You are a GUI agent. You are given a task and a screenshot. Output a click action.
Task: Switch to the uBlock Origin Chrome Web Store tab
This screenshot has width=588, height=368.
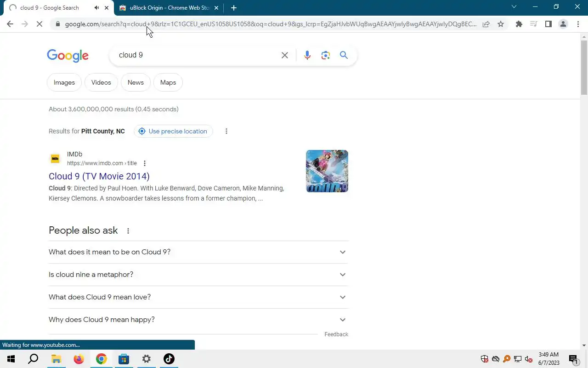(169, 8)
